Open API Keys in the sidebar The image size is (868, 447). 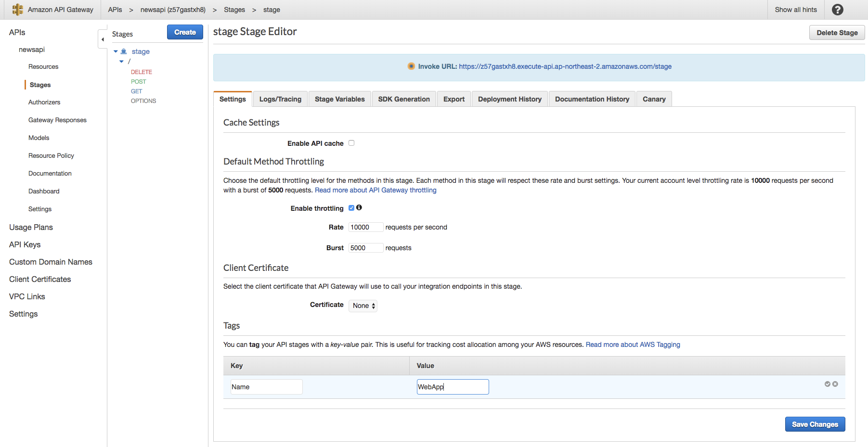click(x=25, y=244)
